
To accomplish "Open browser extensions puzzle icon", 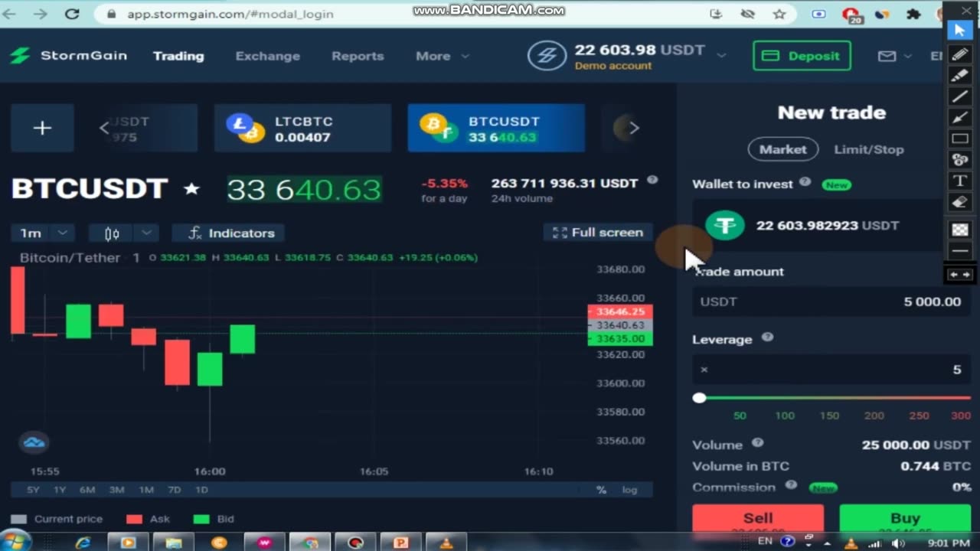I will [x=913, y=14].
